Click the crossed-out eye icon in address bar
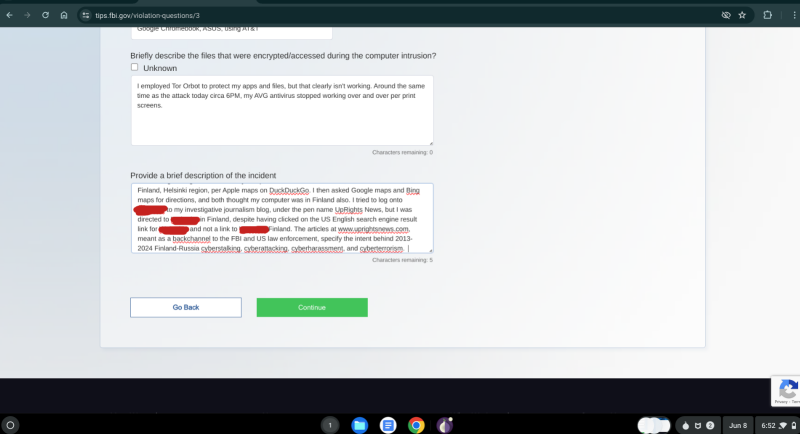 point(726,15)
